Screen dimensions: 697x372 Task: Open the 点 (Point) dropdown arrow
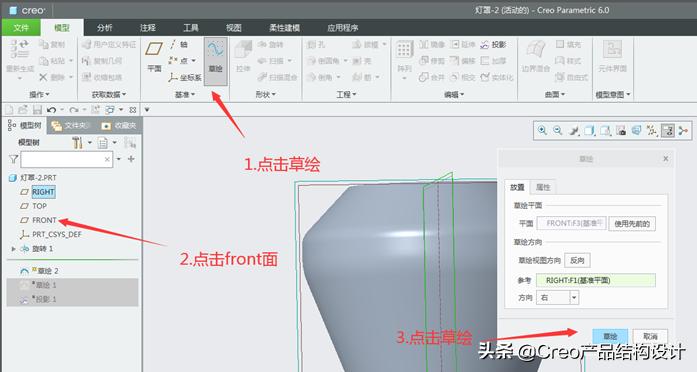(194, 60)
